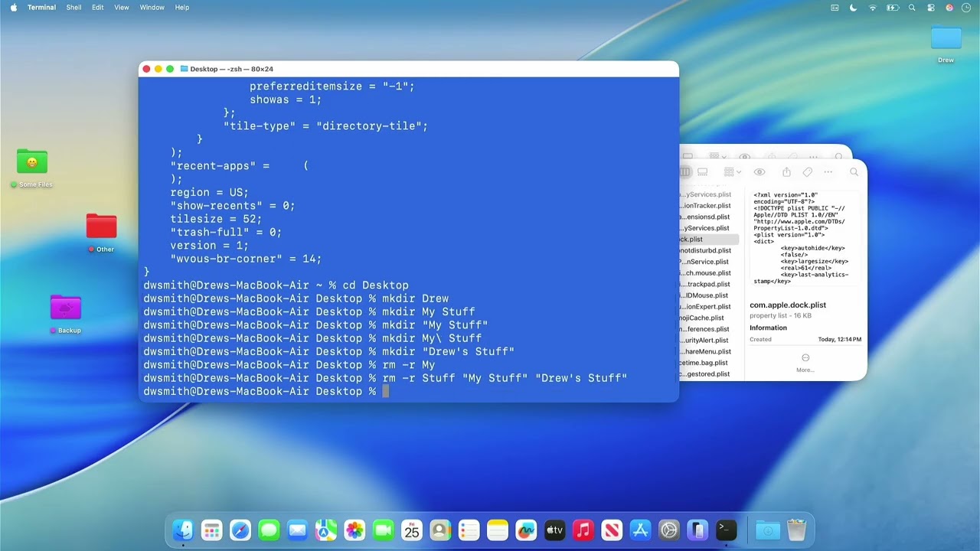Open Maps app in the Dock
Screen dimensions: 980x551
[326, 530]
